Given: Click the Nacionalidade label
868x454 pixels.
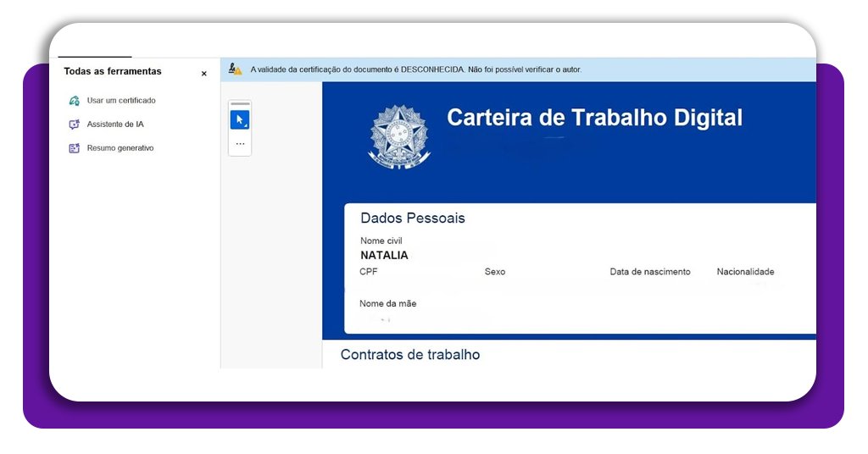Looking at the screenshot, I should click(x=745, y=272).
